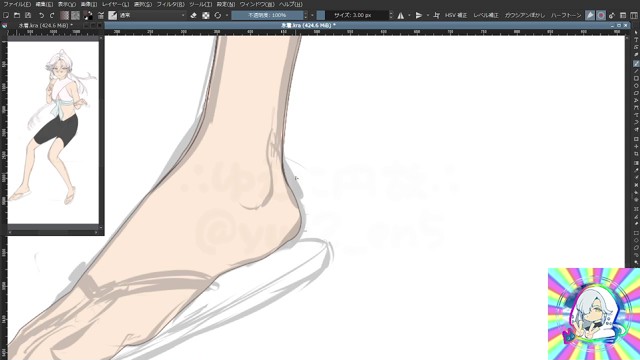
Task: Expand the arrow next to reload preset
Action: point(227,16)
